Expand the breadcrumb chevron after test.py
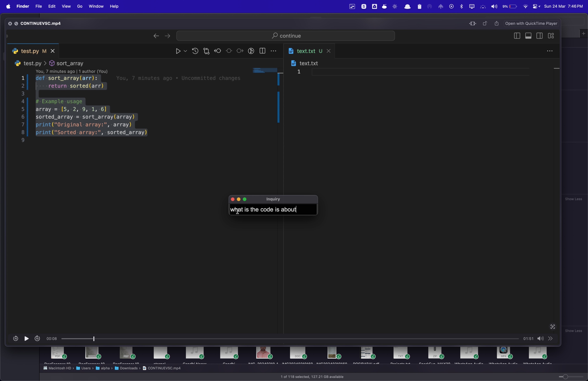This screenshot has width=588, height=381. click(45, 63)
